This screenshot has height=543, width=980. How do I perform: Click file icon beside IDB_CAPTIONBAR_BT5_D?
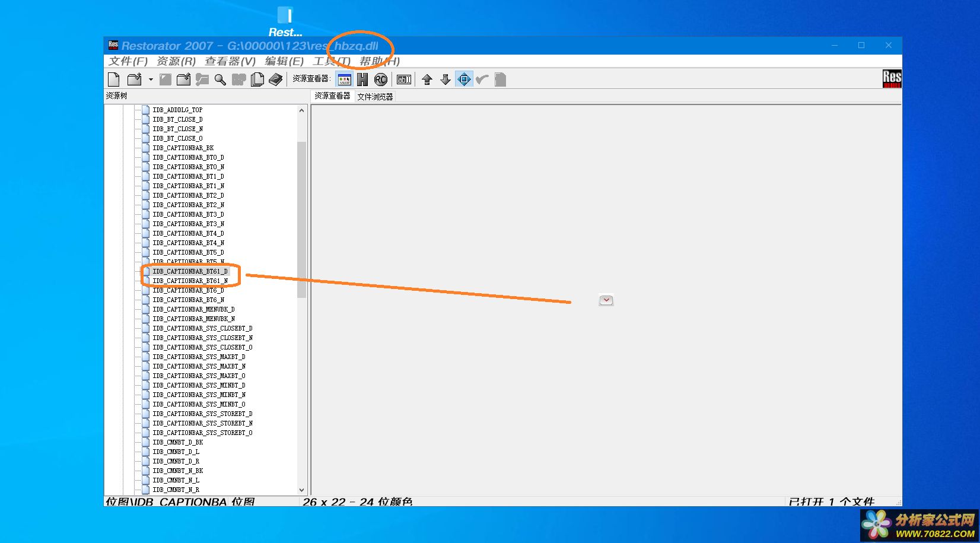pyautogui.click(x=146, y=252)
